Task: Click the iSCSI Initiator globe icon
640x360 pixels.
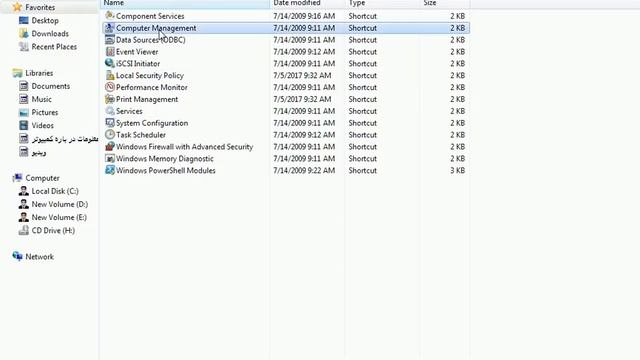Action: click(x=109, y=63)
